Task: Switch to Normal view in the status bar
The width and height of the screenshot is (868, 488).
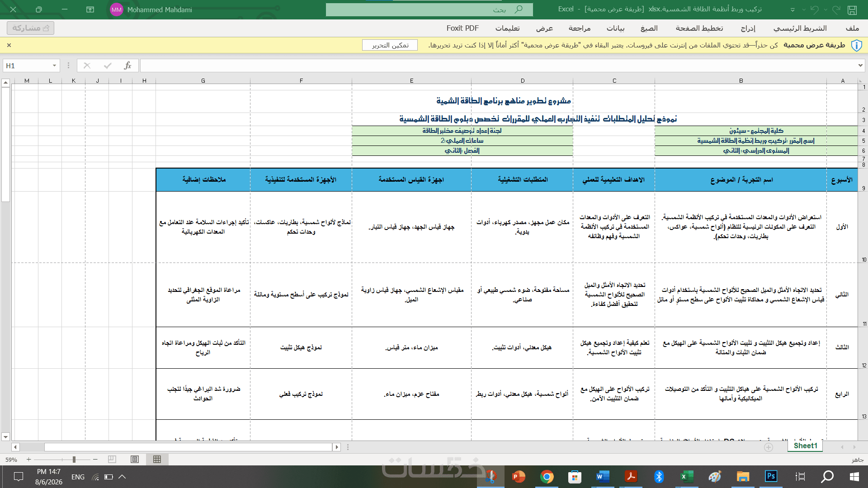Action: coord(157,460)
